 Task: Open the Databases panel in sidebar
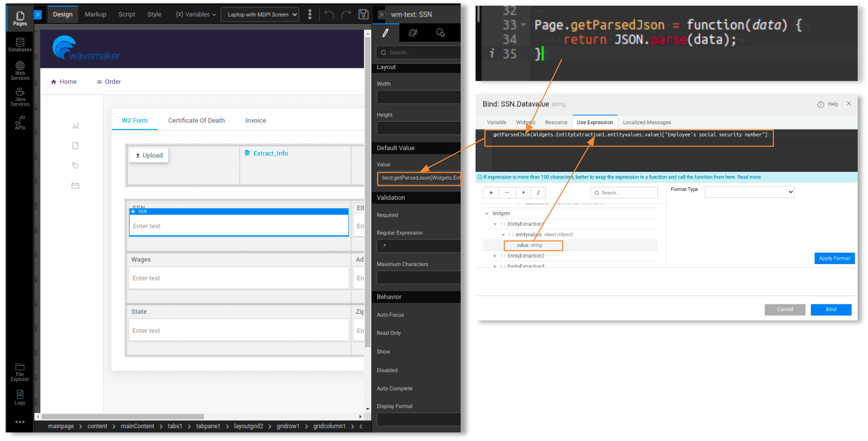point(20,45)
